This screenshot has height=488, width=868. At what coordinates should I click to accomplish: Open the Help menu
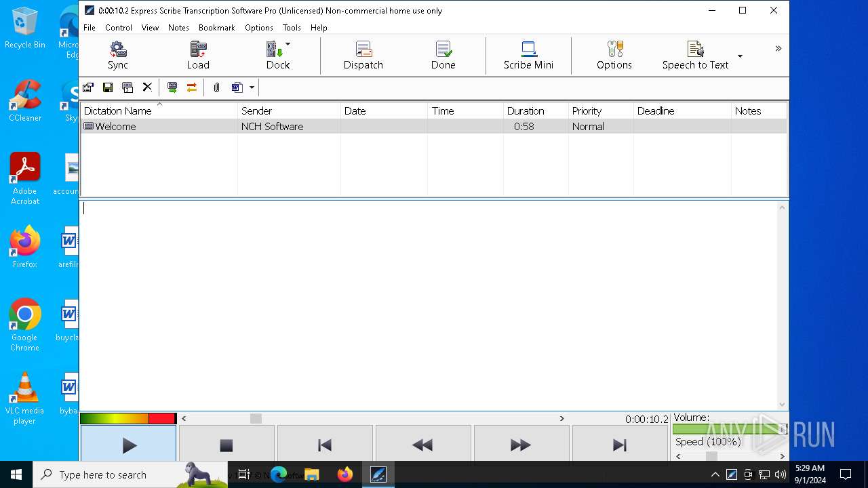319,28
